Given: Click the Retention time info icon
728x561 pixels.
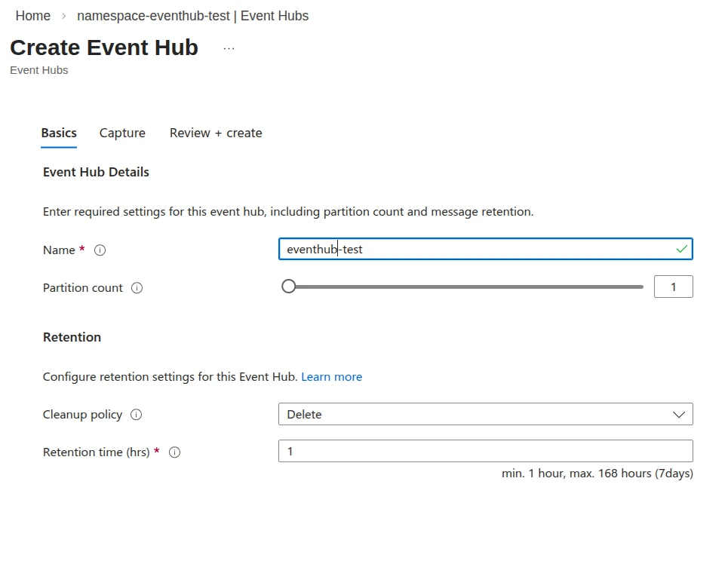Looking at the screenshot, I should pos(174,452).
